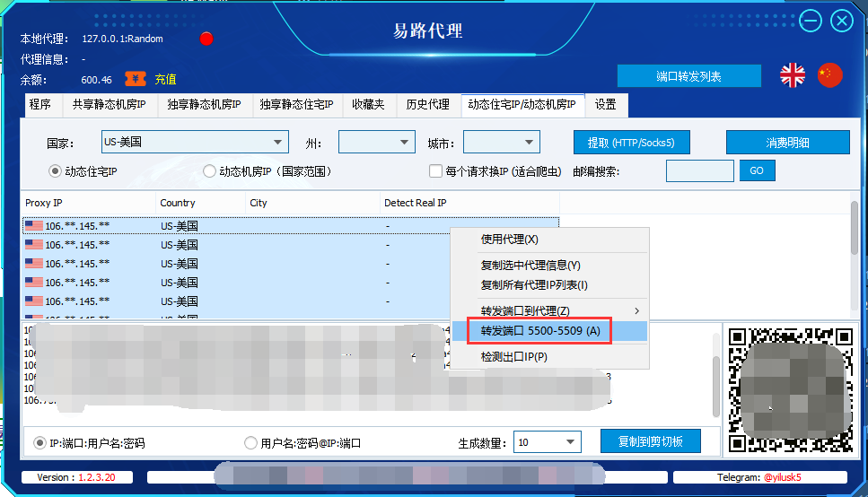Click the 邮编搜索 zip code input field

click(x=699, y=171)
